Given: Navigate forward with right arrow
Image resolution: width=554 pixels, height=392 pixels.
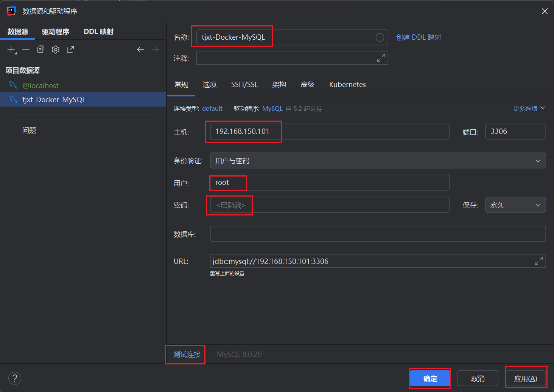Looking at the screenshot, I should [155, 50].
